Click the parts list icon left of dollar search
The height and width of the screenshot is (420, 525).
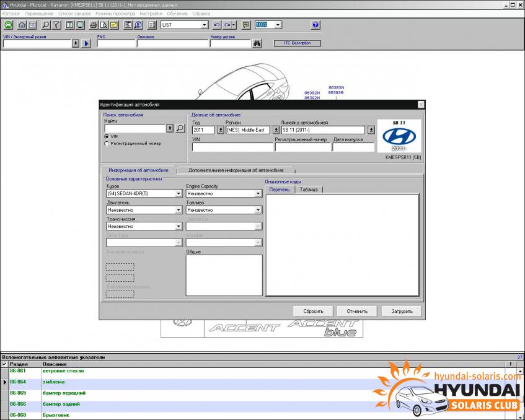tap(128, 25)
